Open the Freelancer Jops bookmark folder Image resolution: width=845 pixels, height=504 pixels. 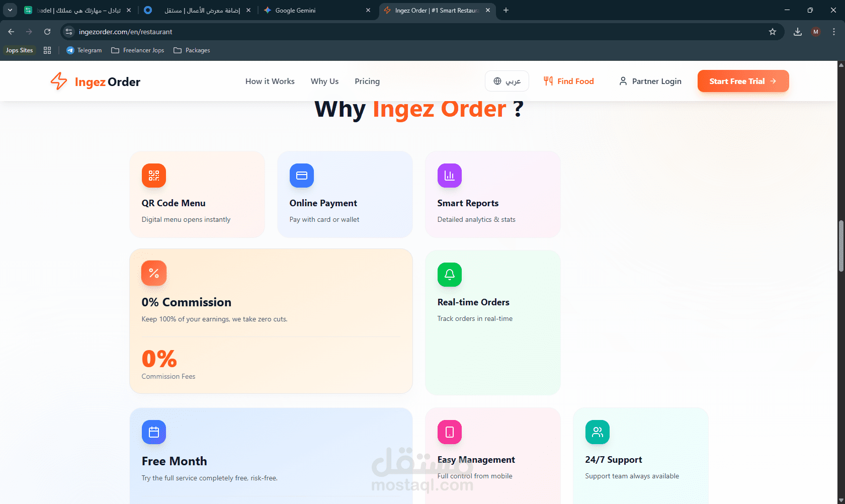[138, 50]
